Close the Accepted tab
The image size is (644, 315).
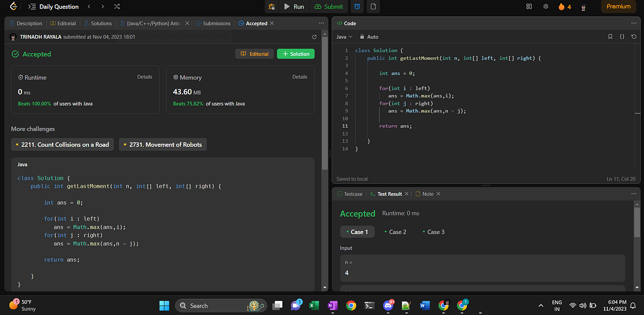[x=272, y=23]
